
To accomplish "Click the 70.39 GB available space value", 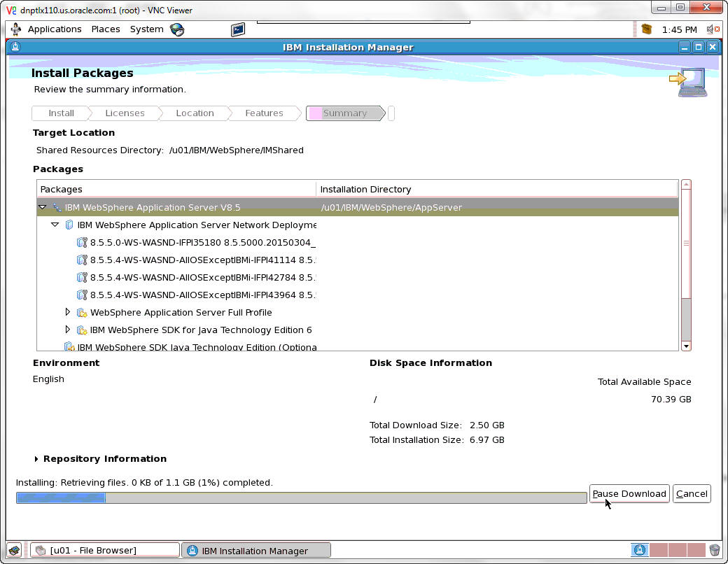I will pos(671,400).
